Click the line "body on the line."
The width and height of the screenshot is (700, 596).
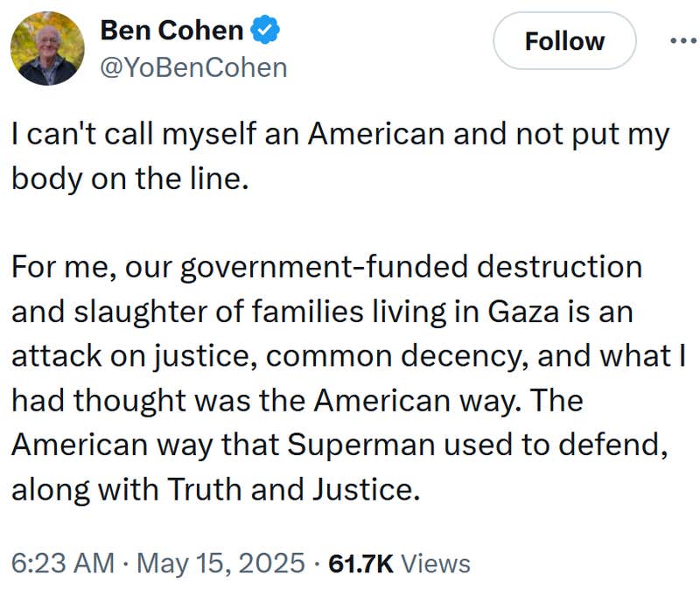point(129,179)
